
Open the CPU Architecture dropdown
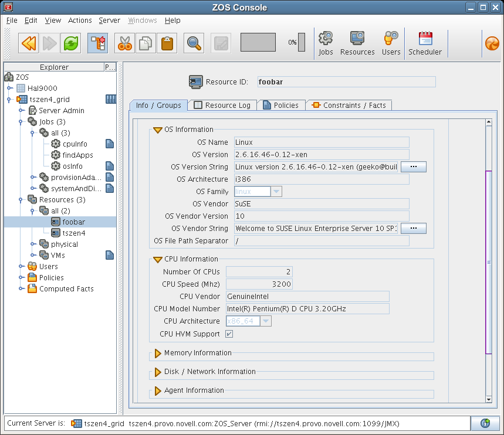[266, 321]
